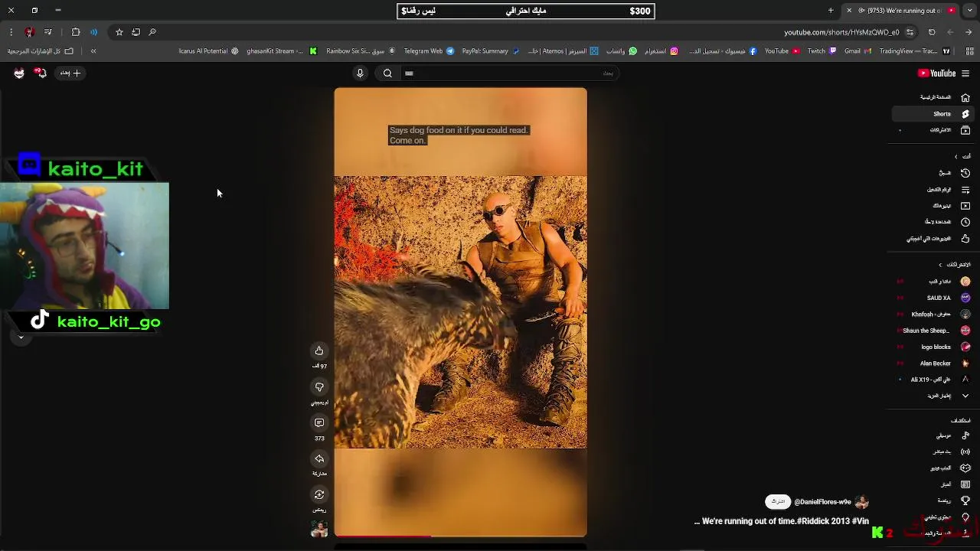This screenshot has height=551, width=980.
Task: Open YouTube notifications bell
Action: [x=41, y=73]
